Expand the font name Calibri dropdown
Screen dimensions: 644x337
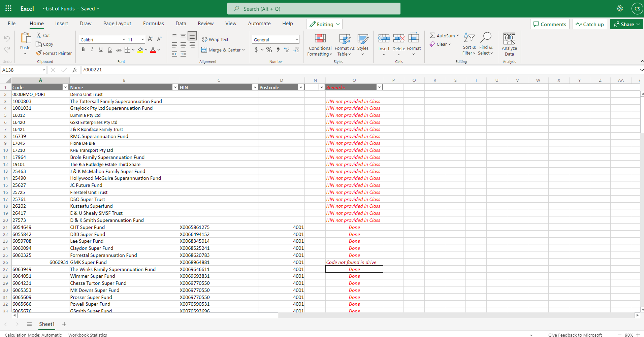(124, 40)
